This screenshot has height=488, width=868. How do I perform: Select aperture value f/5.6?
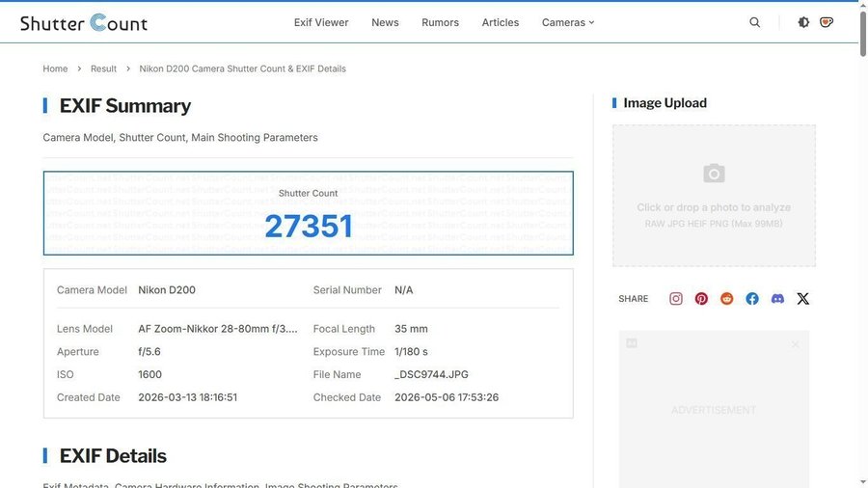[x=149, y=352]
